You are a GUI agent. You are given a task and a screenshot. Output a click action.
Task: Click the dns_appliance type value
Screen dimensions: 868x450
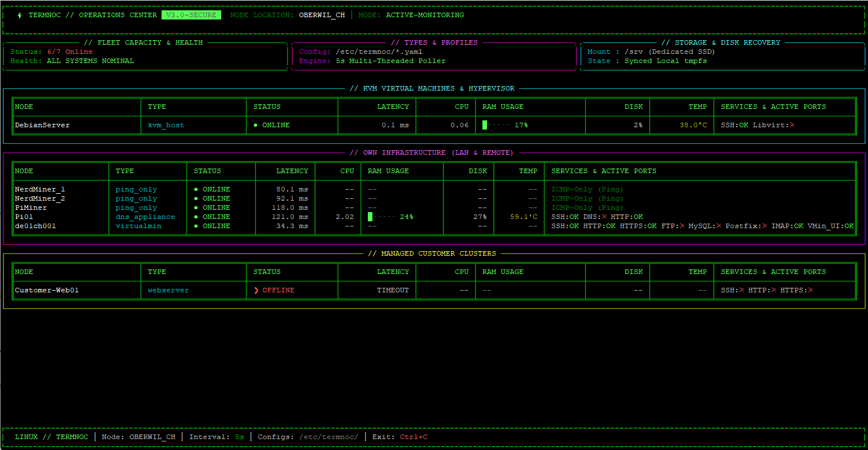point(146,217)
